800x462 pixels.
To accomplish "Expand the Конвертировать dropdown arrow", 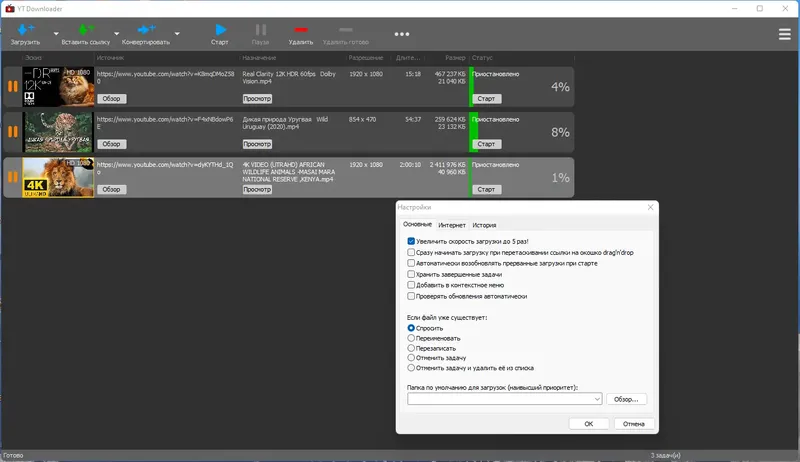I will pyautogui.click(x=177, y=34).
